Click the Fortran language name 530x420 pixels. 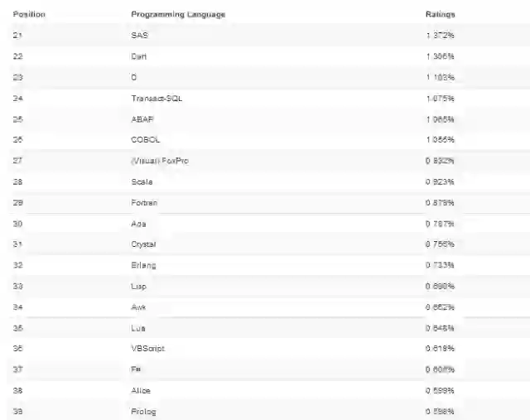pos(144,203)
